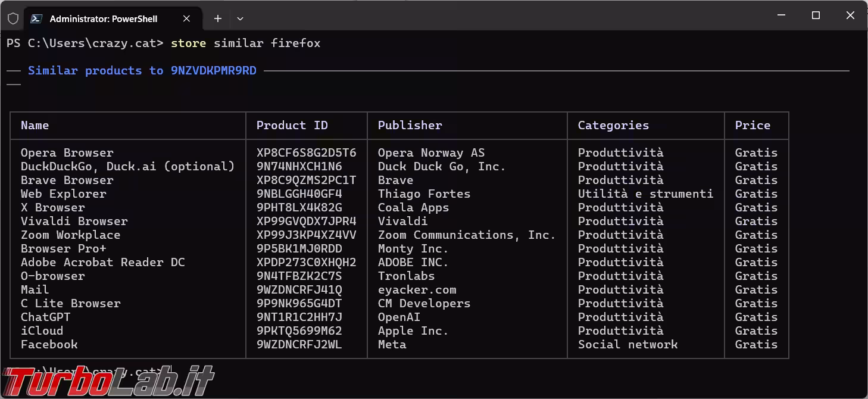The width and height of the screenshot is (868, 399).
Task: Click the 'Utilità e strumenti' category text
Action: [645, 194]
